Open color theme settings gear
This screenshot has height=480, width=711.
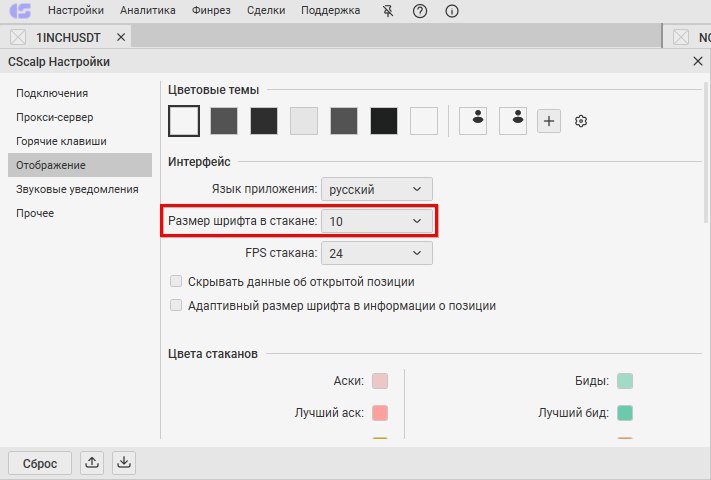pos(581,121)
